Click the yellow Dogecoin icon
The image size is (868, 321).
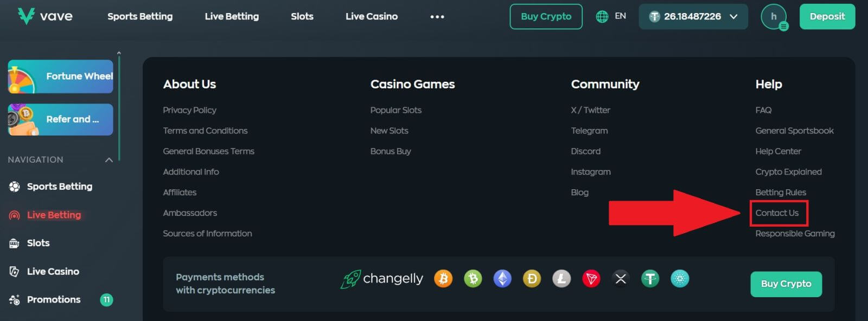532,279
